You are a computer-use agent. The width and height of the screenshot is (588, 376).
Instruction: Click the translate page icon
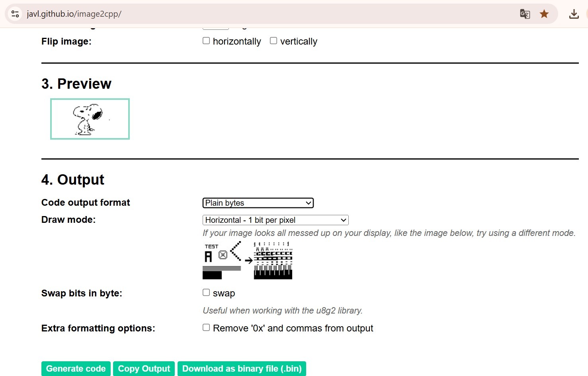(525, 14)
